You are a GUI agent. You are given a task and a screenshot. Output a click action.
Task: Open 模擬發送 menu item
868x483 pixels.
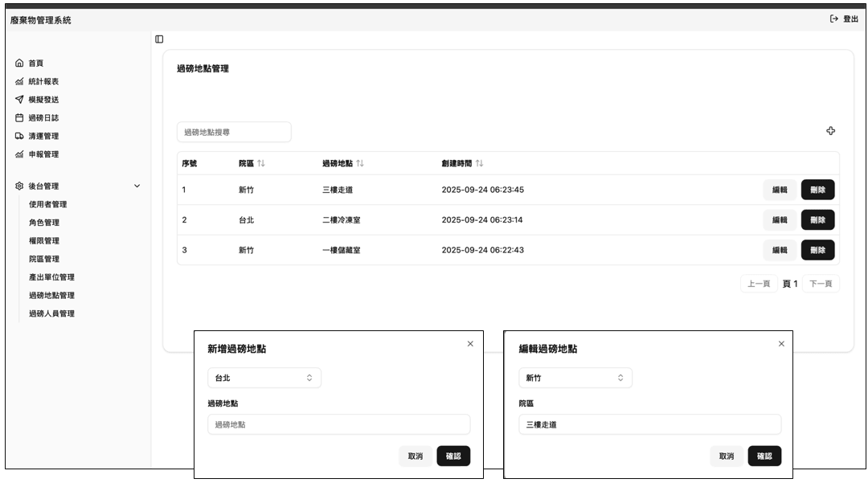point(43,100)
